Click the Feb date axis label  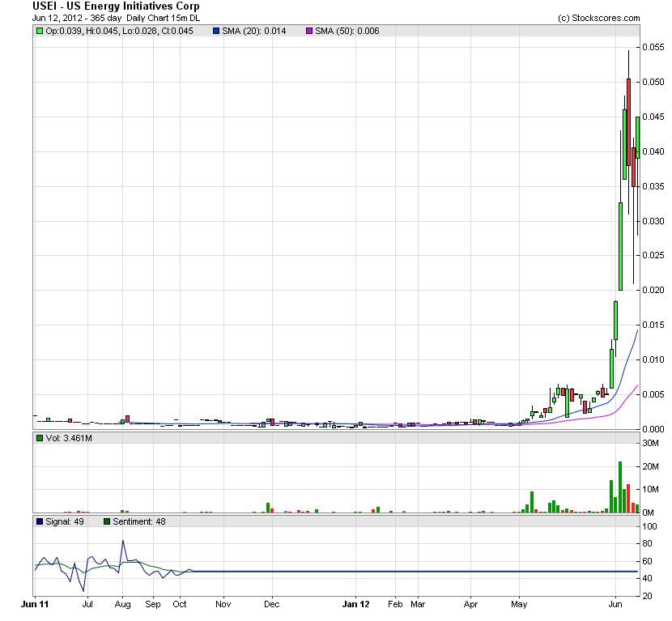click(395, 604)
